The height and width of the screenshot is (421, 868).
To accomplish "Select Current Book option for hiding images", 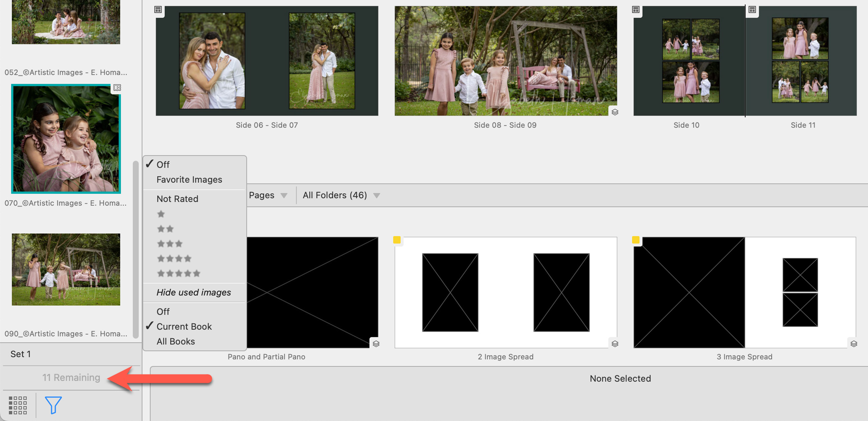I will [184, 326].
